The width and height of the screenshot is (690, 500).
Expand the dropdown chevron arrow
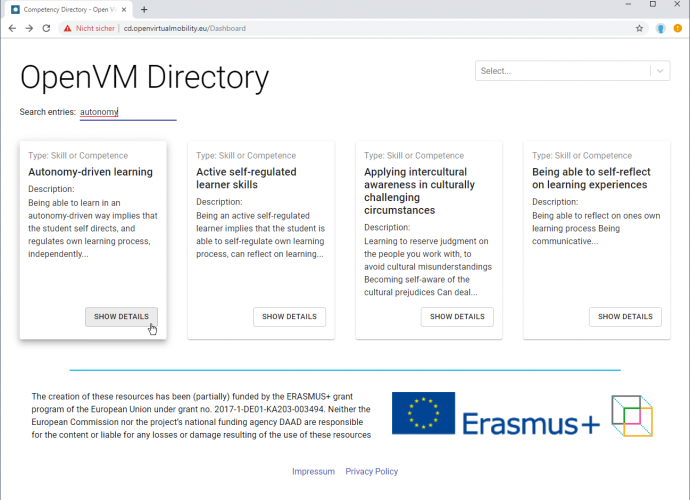pos(660,71)
